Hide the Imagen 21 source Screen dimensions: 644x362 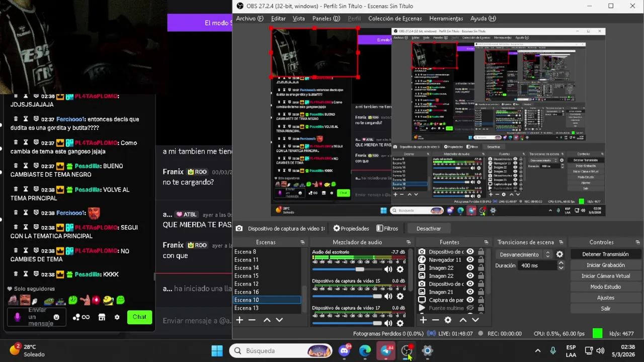tap(470, 292)
